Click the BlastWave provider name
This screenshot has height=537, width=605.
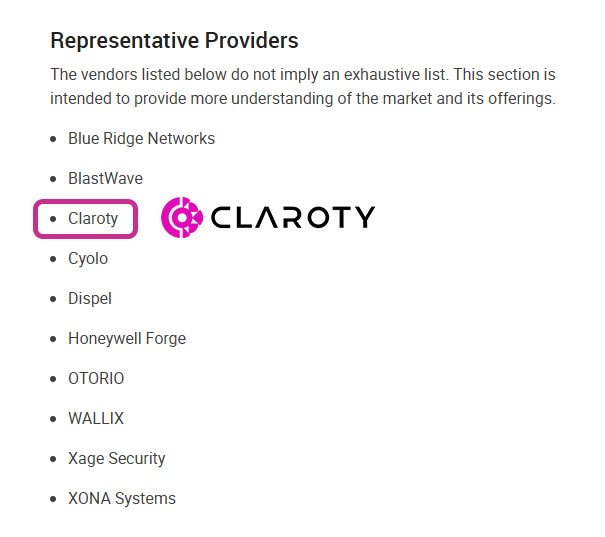[105, 178]
